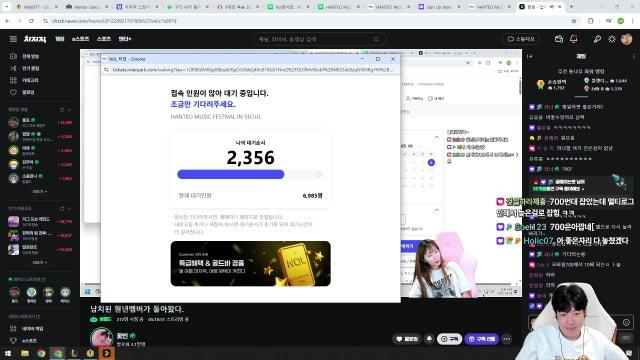Open the hamburger menu beside Chzzk logo
This screenshot has width=640, height=360.
pyautogui.click(x=13, y=39)
